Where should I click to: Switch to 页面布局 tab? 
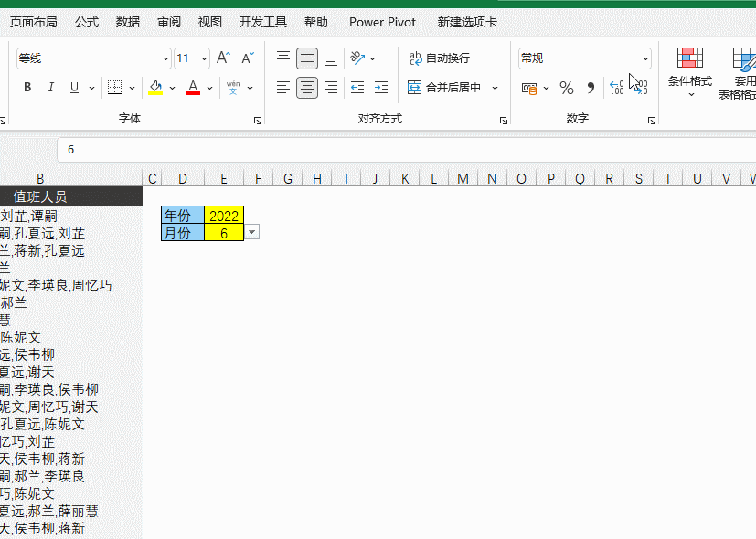pos(33,22)
